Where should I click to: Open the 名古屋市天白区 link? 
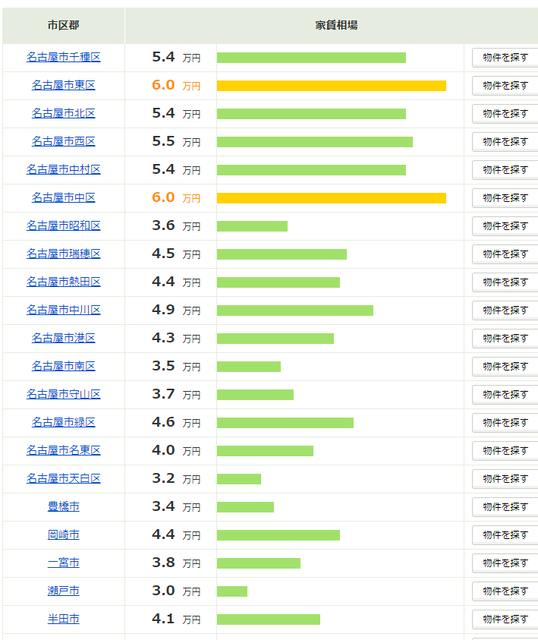coord(63,478)
